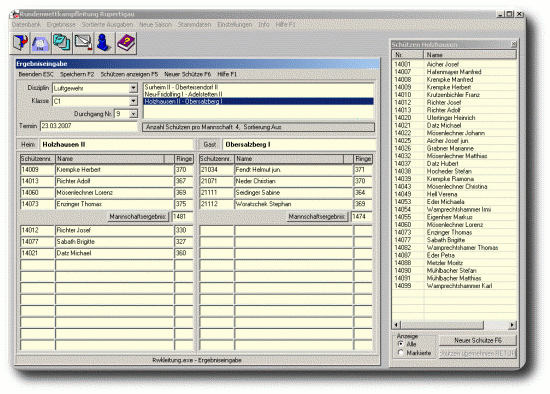
Task: Click Hilfe F1 in Ergebniseingabe
Action: 227,74
